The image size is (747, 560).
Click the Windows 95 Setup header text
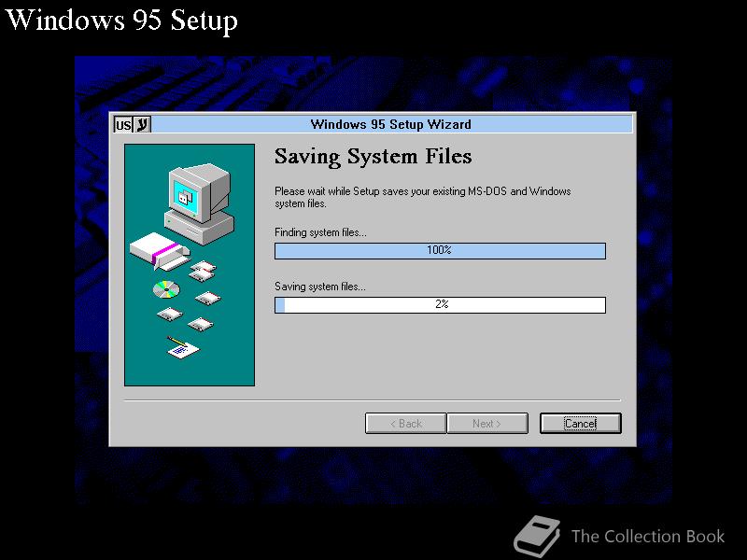tap(121, 20)
